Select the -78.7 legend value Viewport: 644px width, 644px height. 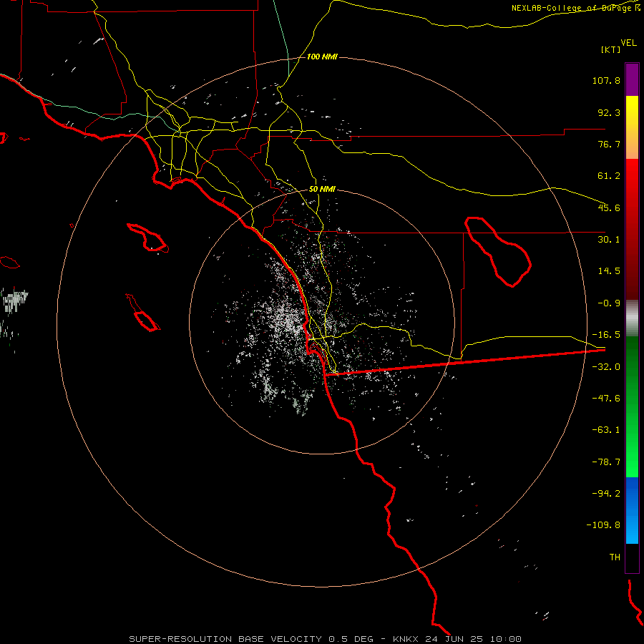[x=606, y=462]
